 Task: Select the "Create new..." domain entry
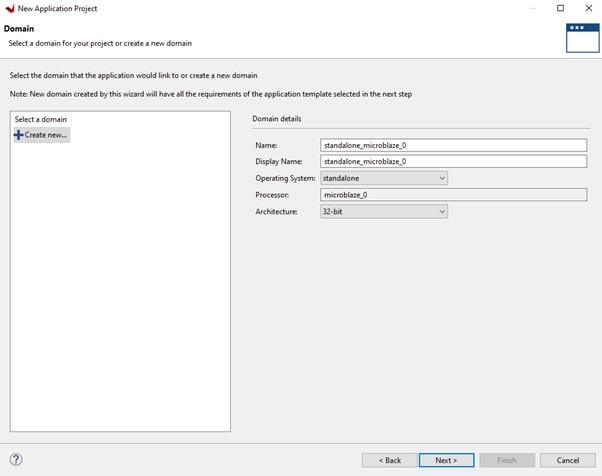coord(45,135)
